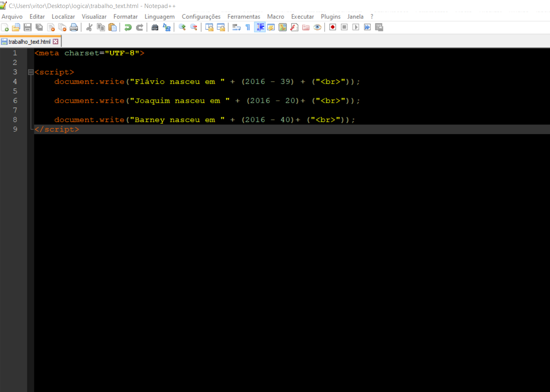Viewport: 550px width, 392px height.
Task: Toggle file monitoring eye icon
Action: point(317,27)
